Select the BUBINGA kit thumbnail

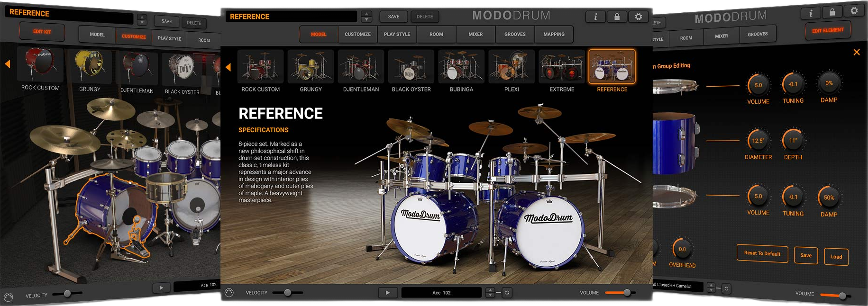(x=461, y=67)
